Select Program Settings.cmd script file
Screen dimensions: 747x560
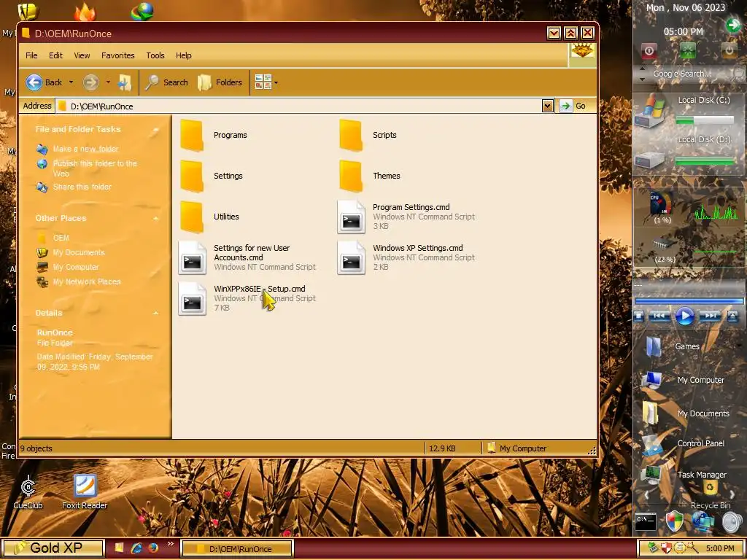tap(406, 217)
